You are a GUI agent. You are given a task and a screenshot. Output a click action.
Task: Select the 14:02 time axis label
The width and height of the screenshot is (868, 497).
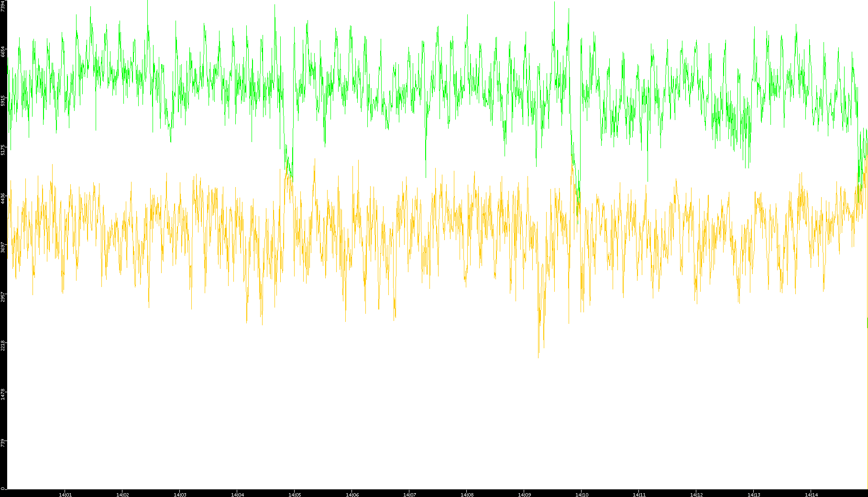click(122, 495)
